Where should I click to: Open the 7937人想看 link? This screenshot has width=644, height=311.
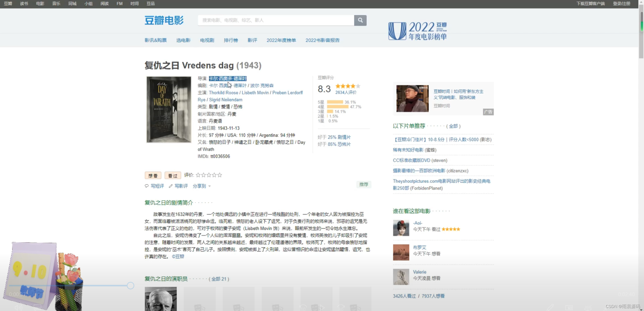[x=433, y=296]
